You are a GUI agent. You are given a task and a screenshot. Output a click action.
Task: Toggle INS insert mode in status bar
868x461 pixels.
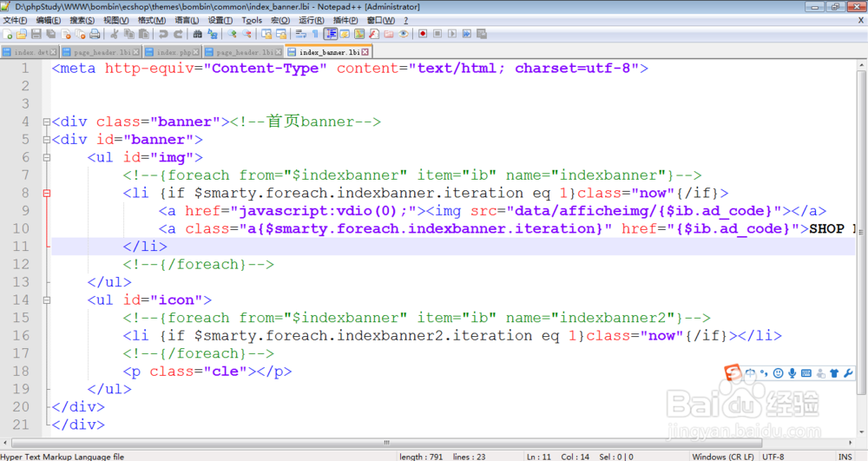click(x=845, y=457)
